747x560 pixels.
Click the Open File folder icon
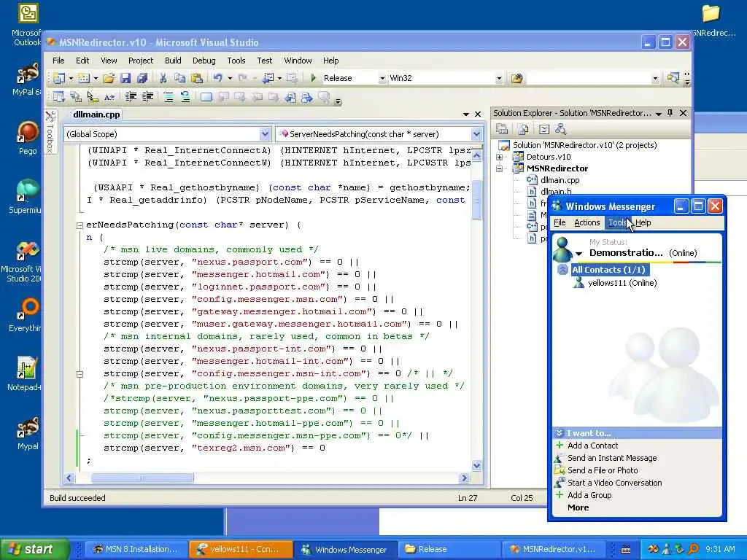tap(109, 78)
